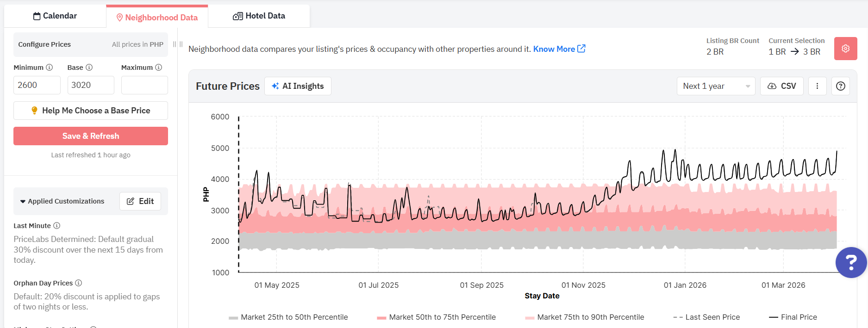Screen dimensions: 868x328
Task: Switch to the Hotel Data tab
Action: tap(259, 16)
